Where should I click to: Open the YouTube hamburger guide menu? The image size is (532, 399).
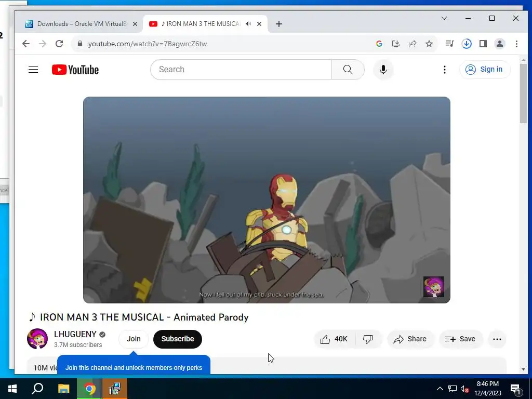coord(33,70)
